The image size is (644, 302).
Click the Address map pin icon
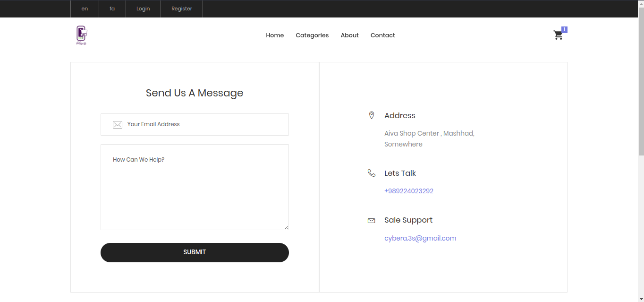click(372, 115)
